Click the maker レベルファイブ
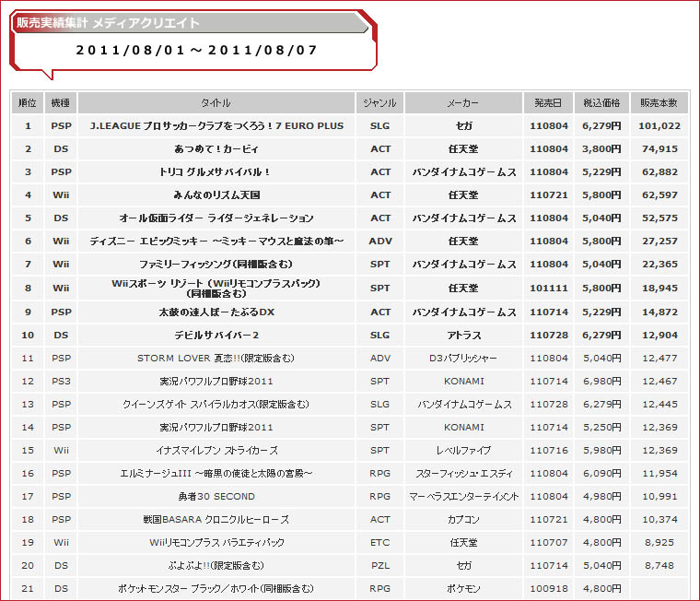 click(x=463, y=451)
